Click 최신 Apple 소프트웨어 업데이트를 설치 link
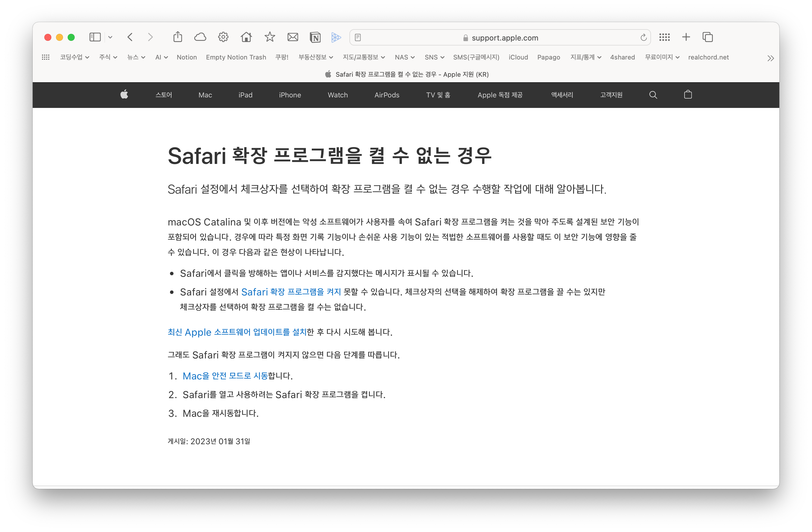This screenshot has height=532, width=812. pyautogui.click(x=237, y=332)
